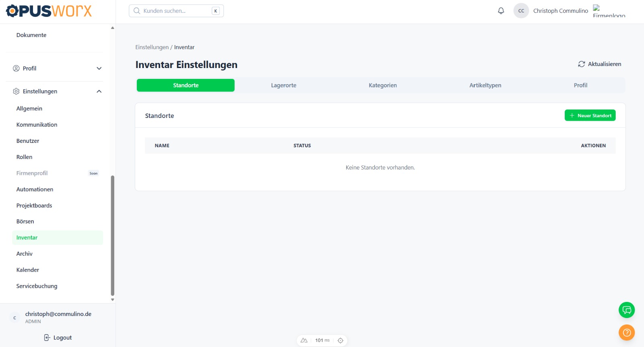Click the Neuer Standort button

point(590,116)
